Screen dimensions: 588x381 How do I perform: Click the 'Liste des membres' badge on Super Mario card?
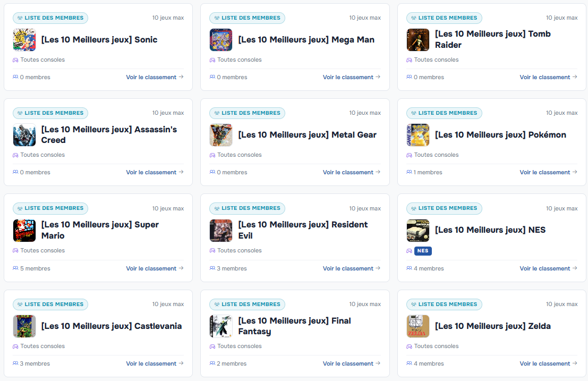[x=50, y=208]
